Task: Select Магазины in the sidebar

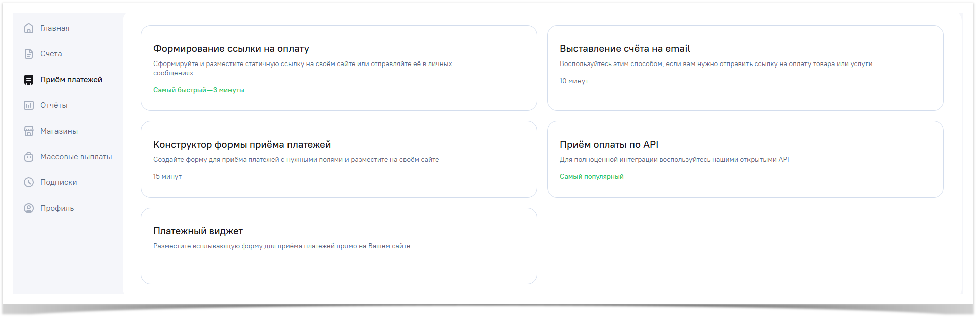Action: 59,131
